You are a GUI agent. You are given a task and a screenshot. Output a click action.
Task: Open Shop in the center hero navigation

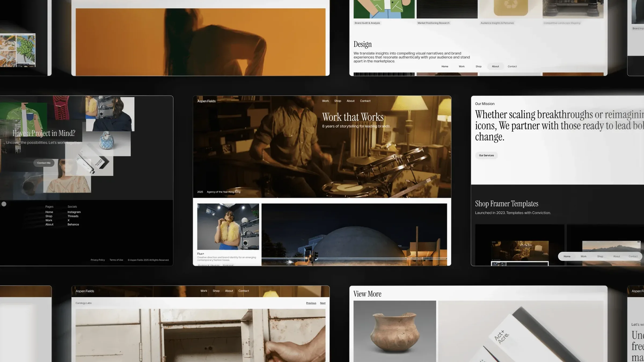click(338, 101)
